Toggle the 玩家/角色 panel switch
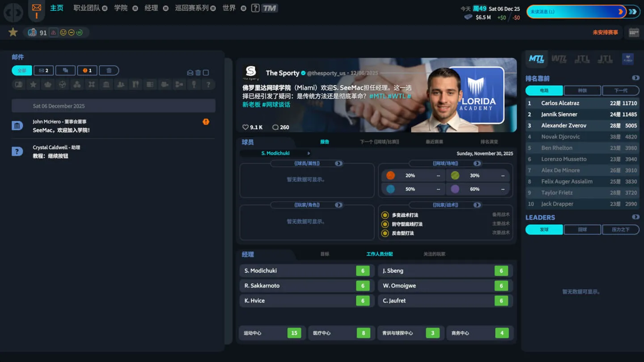This screenshot has height=362, width=644. (339, 205)
